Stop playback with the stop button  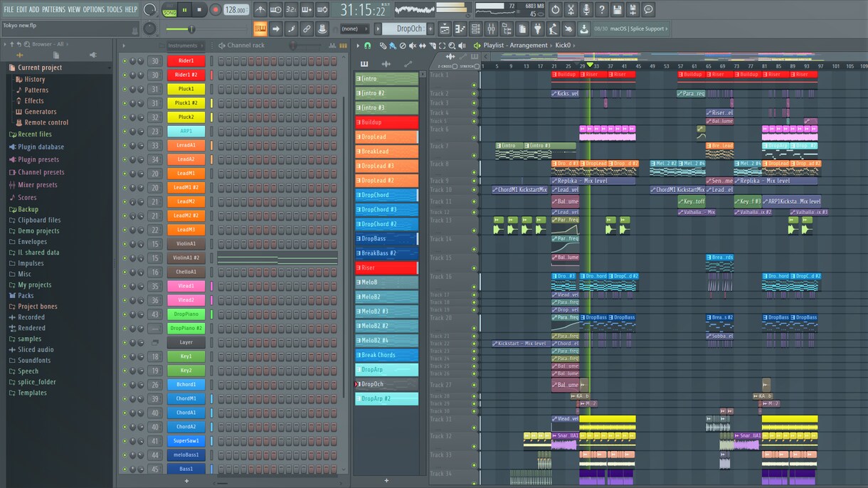pos(199,10)
